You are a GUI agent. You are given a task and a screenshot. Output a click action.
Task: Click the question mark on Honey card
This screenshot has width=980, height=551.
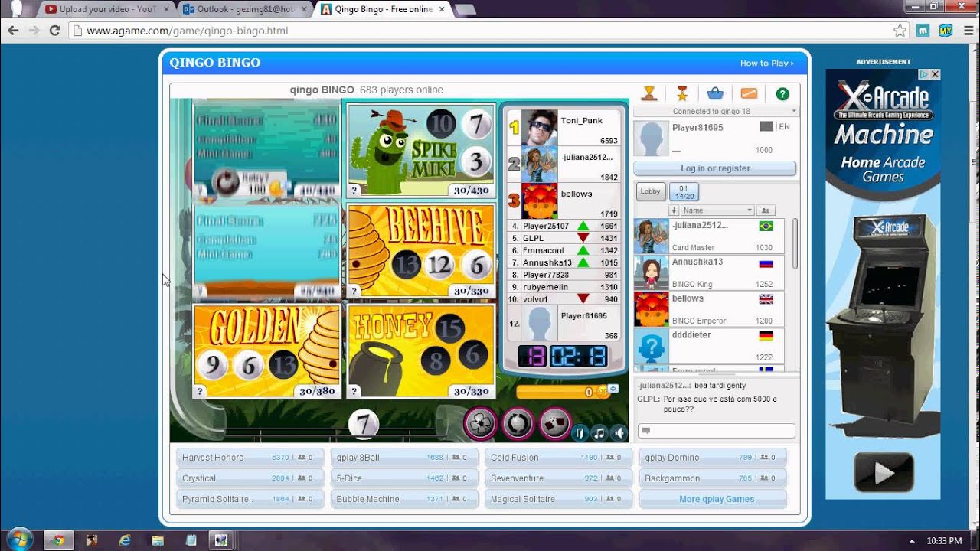pos(354,391)
